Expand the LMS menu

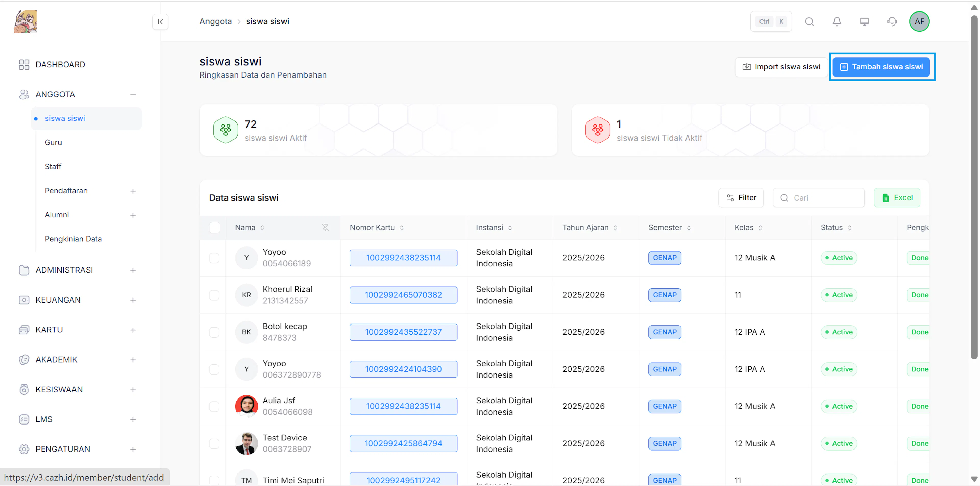tap(133, 419)
